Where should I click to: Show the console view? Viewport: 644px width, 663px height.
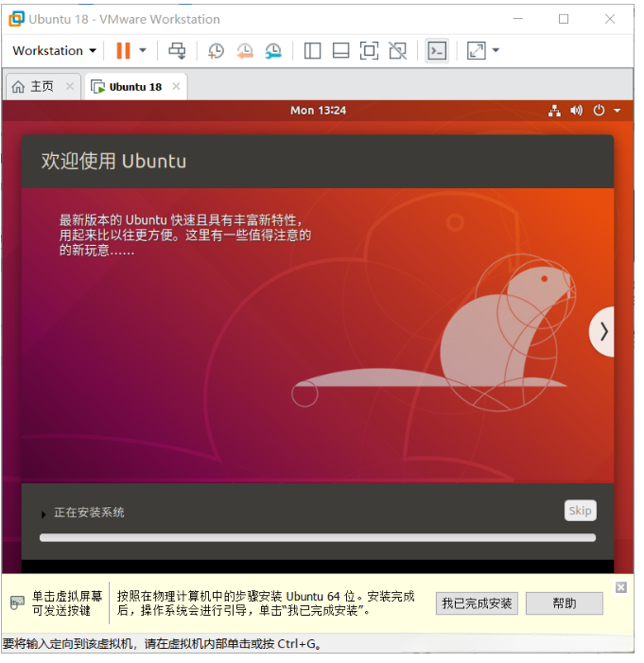point(436,51)
